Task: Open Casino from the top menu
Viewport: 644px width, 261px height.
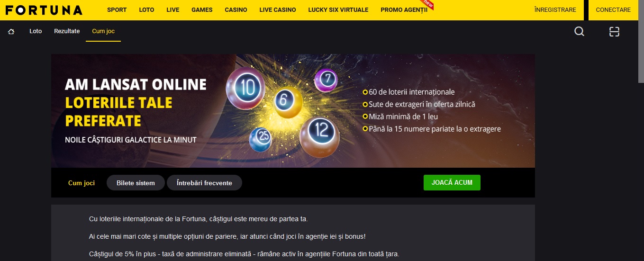Action: [x=236, y=10]
